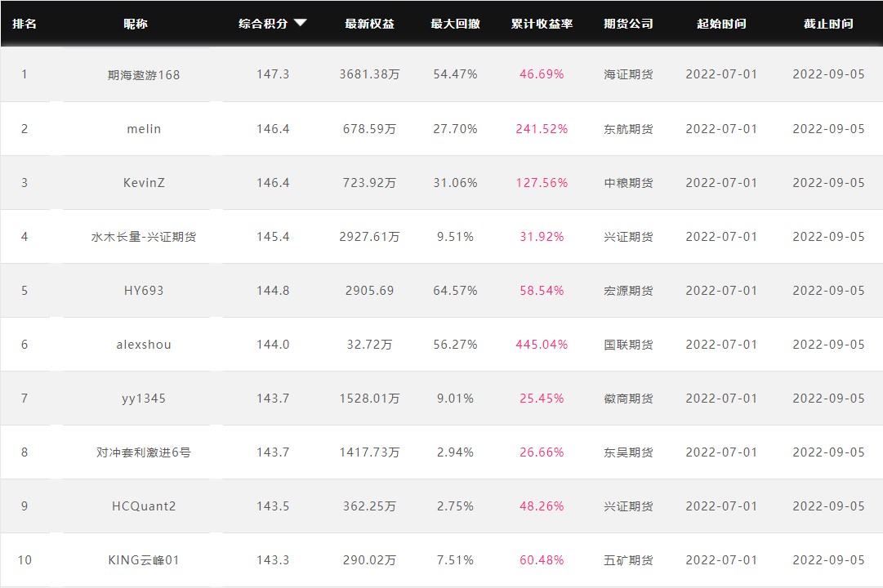Image resolution: width=883 pixels, height=588 pixels.
Task: Select score 146.4 in melin row
Action: pos(273,129)
